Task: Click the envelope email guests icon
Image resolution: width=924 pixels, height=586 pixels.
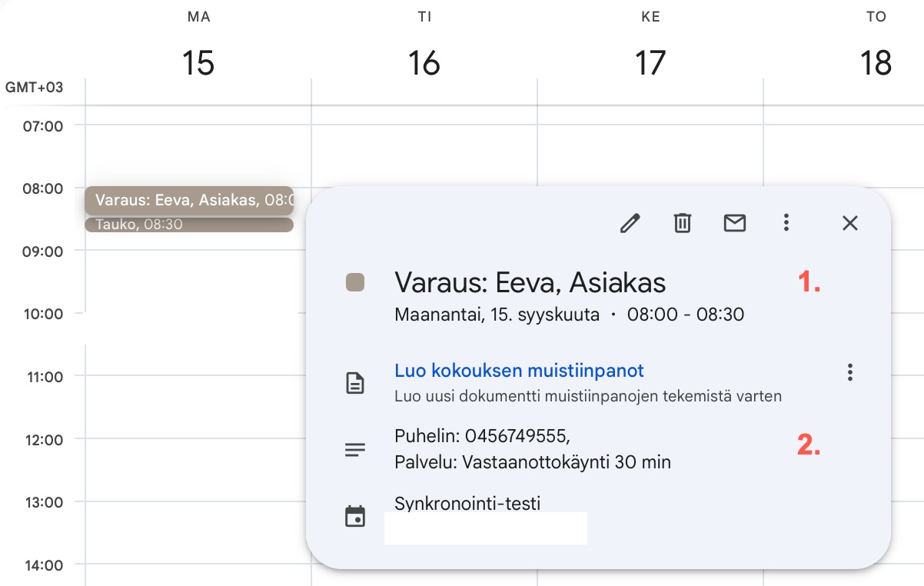Action: coord(735,224)
